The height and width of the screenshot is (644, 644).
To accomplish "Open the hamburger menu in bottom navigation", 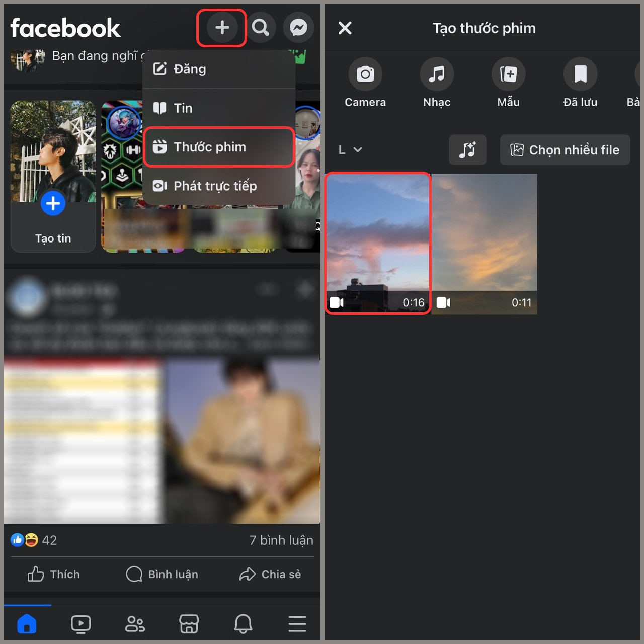I will click(297, 623).
